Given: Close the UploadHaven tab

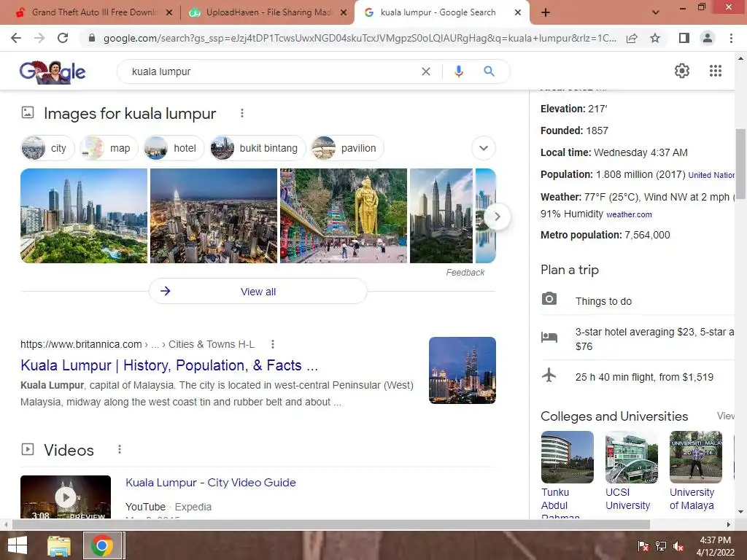Looking at the screenshot, I should pos(344,13).
